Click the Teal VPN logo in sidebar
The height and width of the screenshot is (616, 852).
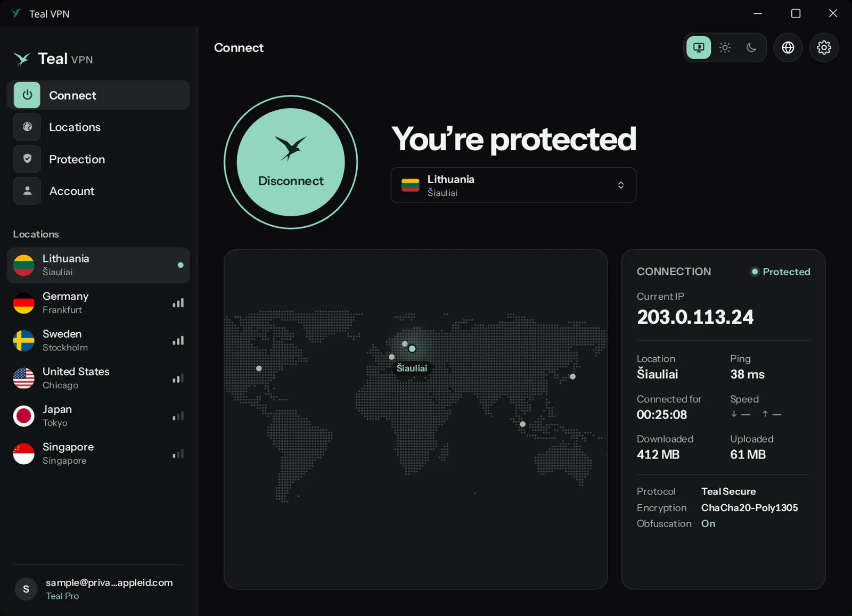tap(53, 59)
